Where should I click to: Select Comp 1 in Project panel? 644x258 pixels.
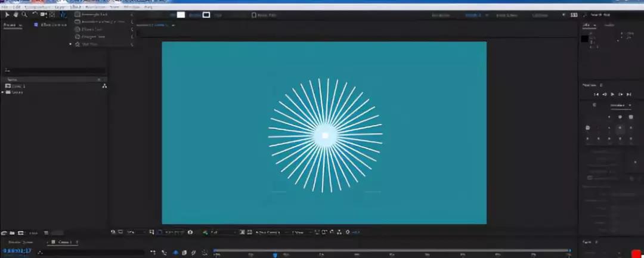(18, 86)
